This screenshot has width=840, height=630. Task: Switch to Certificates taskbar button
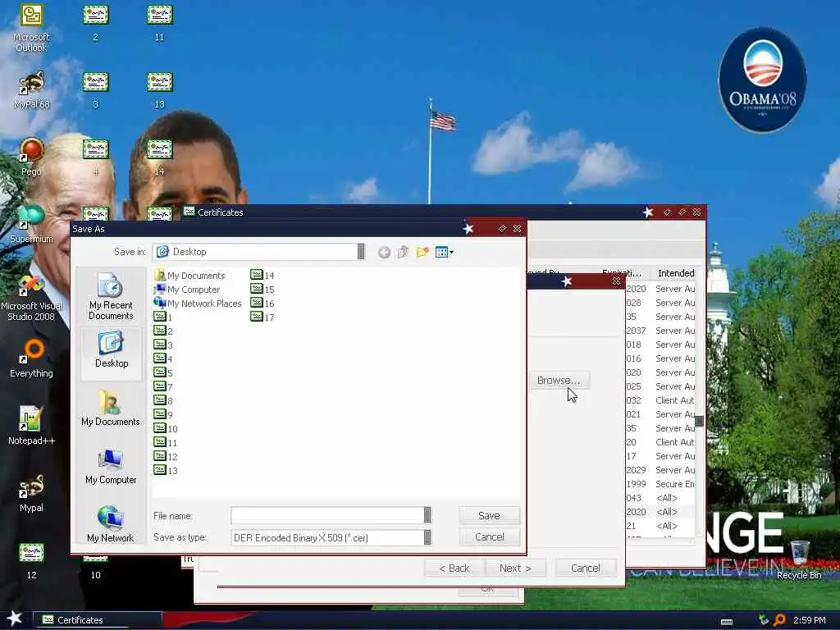coord(98,620)
